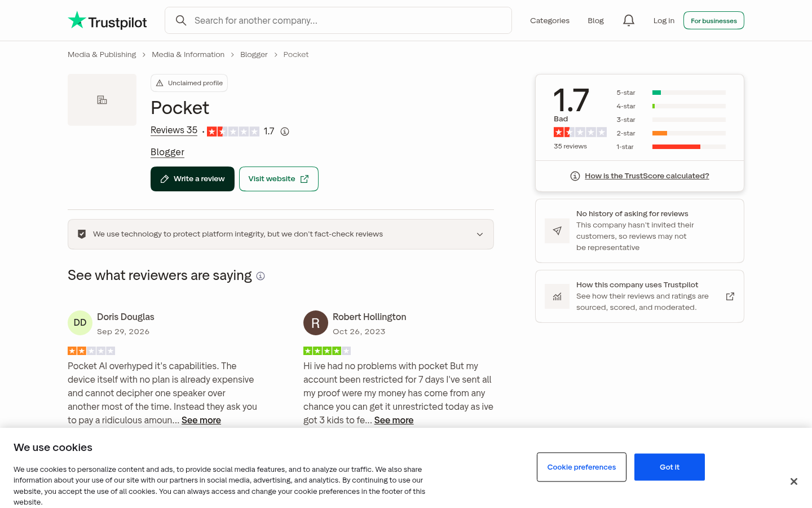Open the Blogger breadcrumb link
Image resolution: width=812 pixels, height=508 pixels.
(x=254, y=55)
